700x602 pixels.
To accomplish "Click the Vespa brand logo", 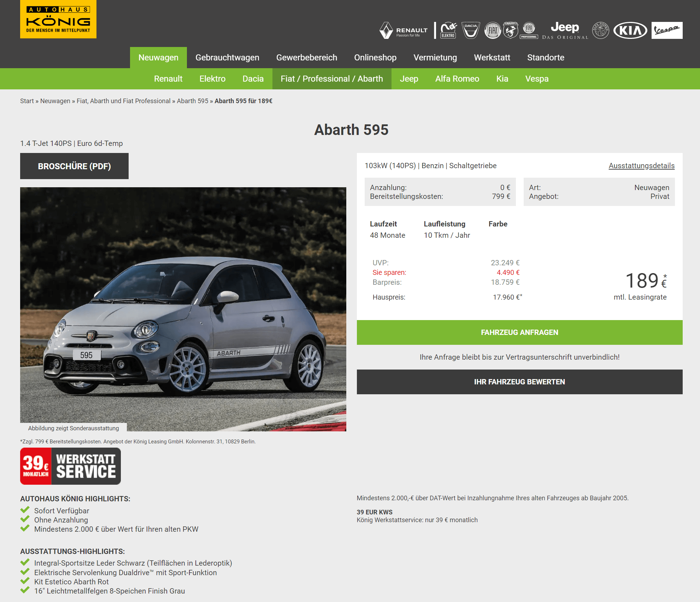I will point(667,30).
